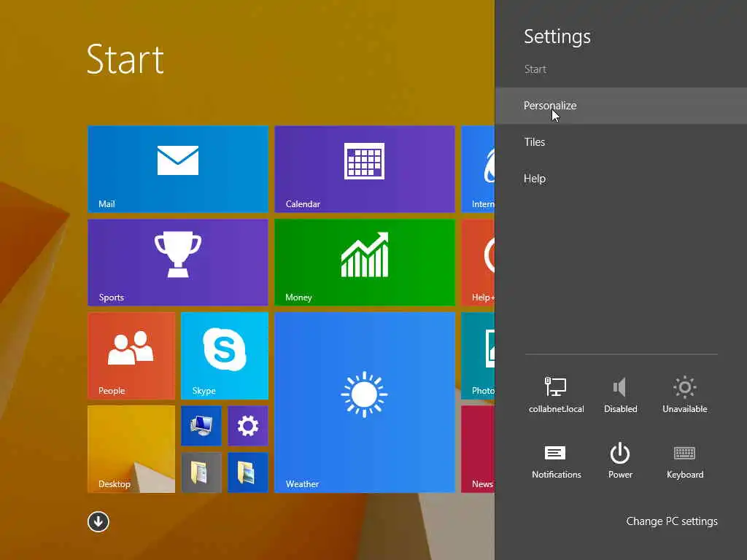
Task: Open the Keyboard input icon
Action: click(x=684, y=461)
